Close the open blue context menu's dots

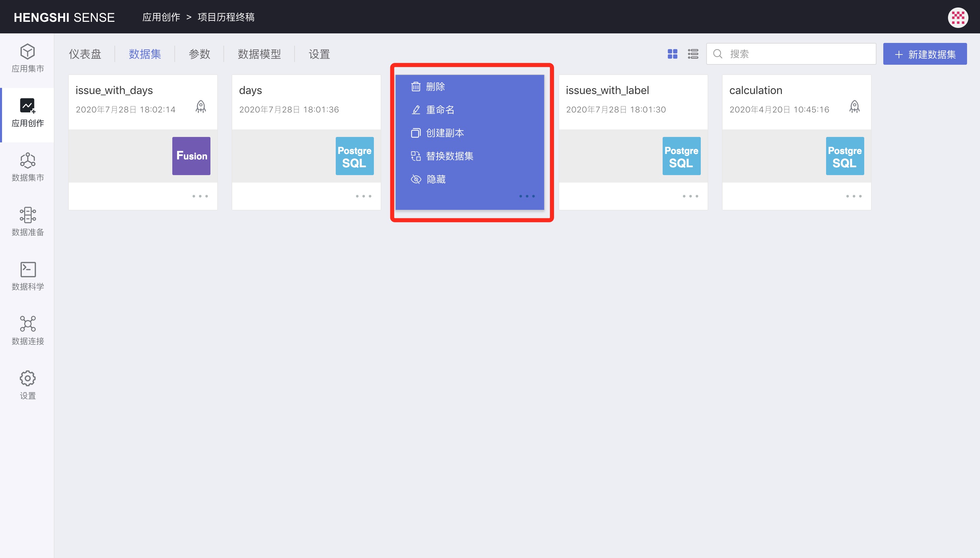527,196
